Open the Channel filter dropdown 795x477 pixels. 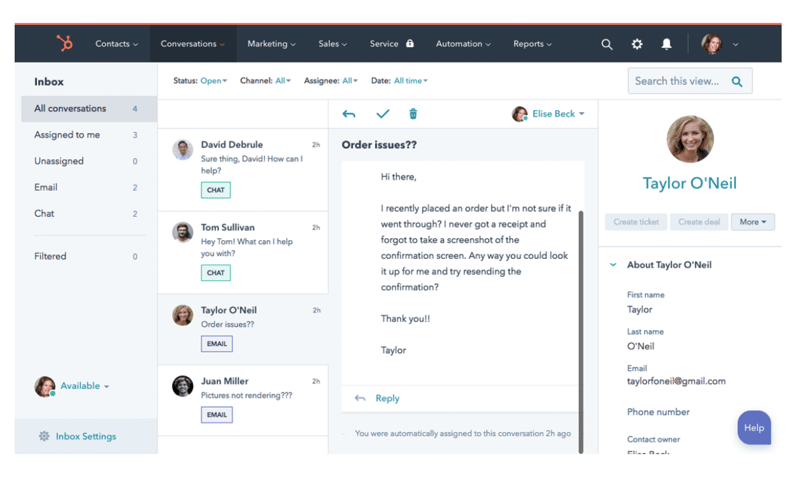pyautogui.click(x=283, y=81)
